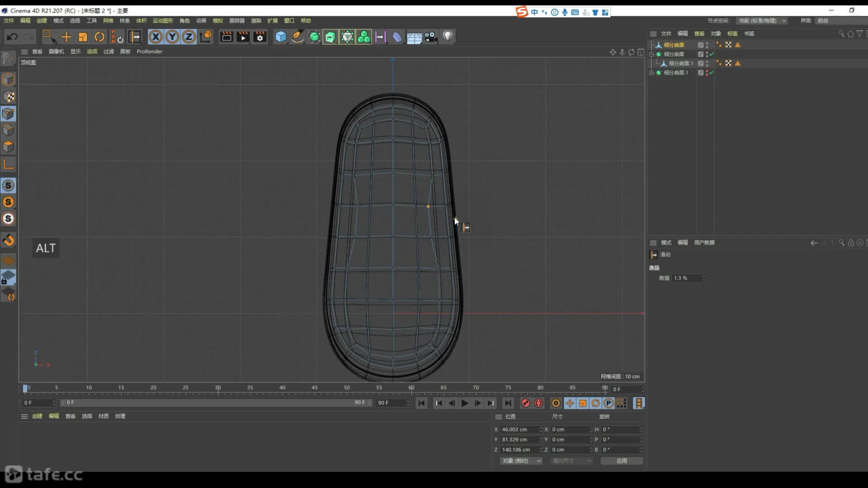Open the viewport 摄像机 menu
The image size is (868, 488).
[56, 52]
